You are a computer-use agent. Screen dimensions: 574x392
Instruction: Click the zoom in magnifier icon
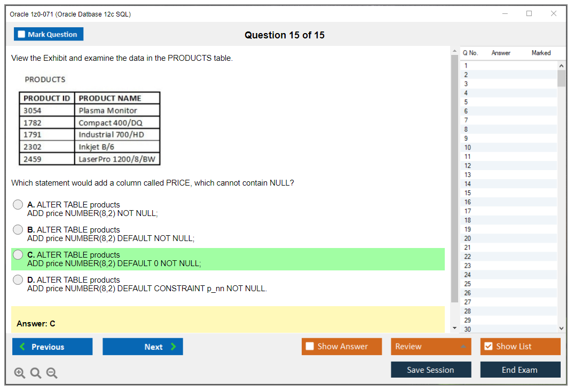20,373
